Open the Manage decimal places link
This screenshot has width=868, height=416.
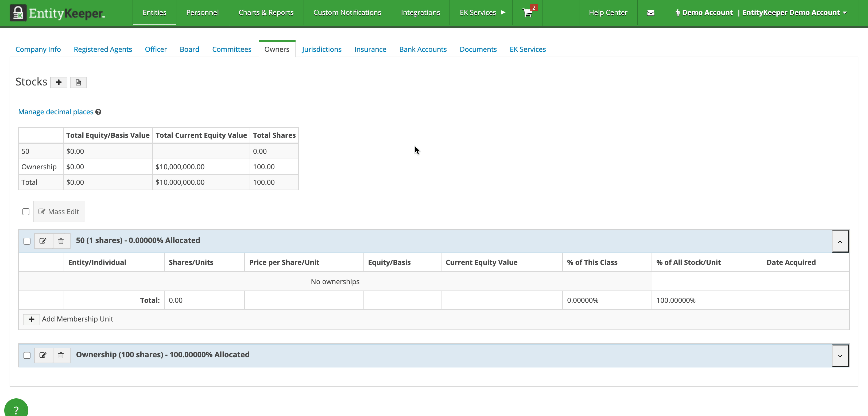pyautogui.click(x=56, y=112)
